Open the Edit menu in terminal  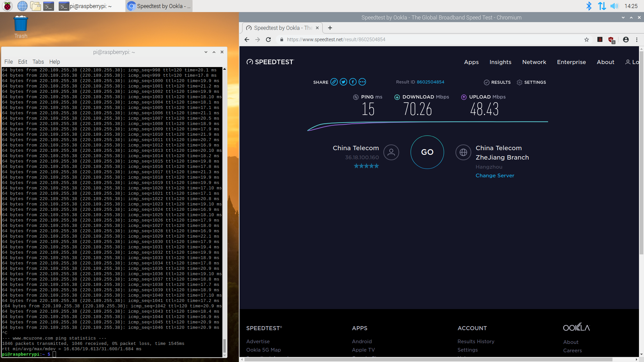tap(22, 62)
